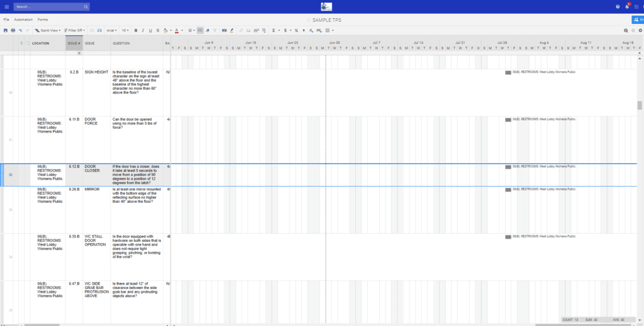This screenshot has height=326, width=644.
Task: Expand the currency format dropdown arrow
Action: pos(291,30)
